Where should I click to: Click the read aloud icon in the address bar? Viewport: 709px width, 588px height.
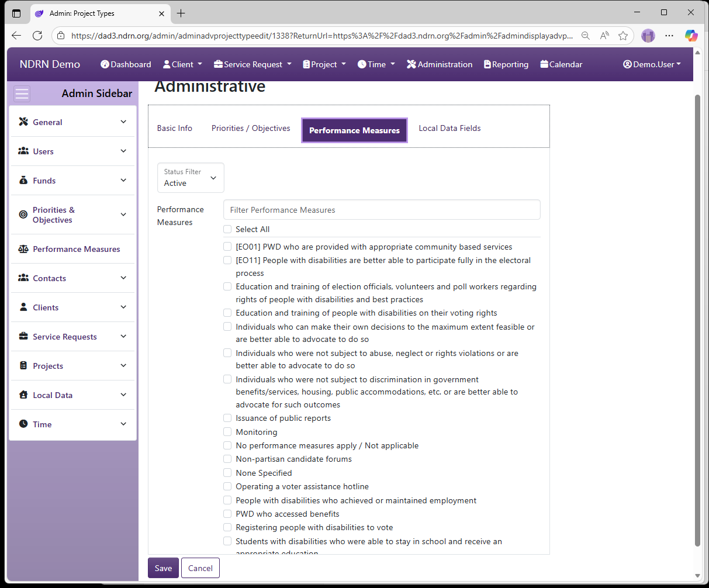click(x=604, y=36)
